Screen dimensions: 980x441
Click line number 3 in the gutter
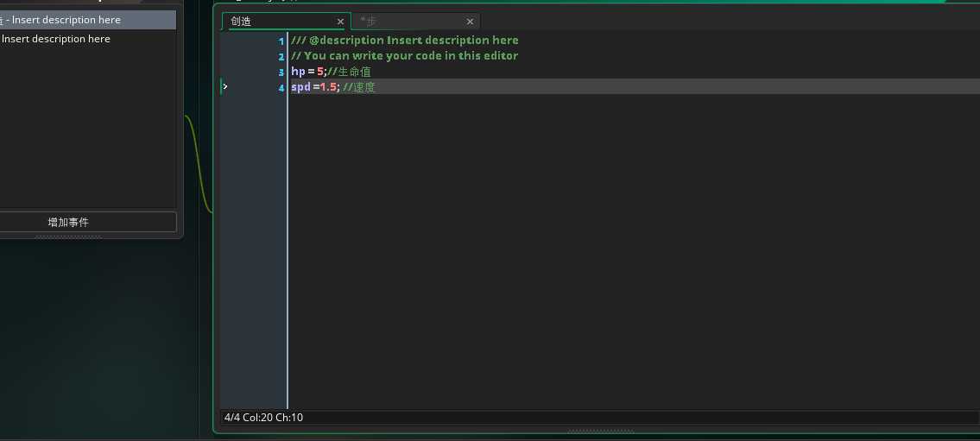281,72
